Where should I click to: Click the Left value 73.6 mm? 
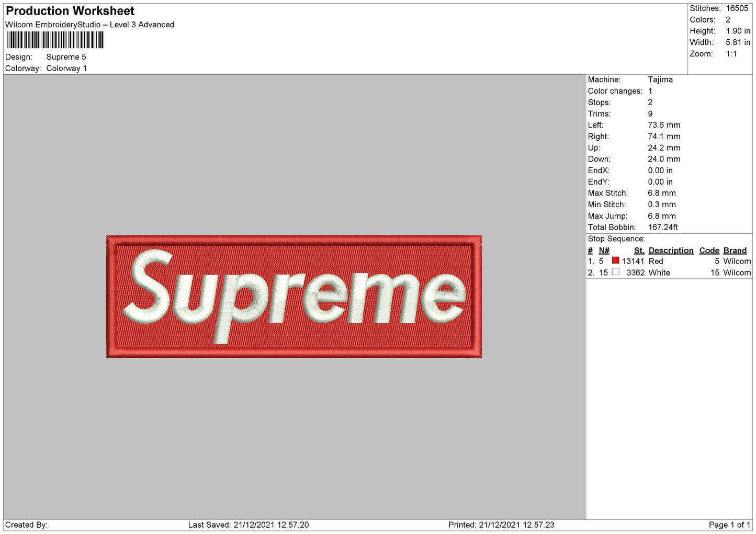[664, 125]
